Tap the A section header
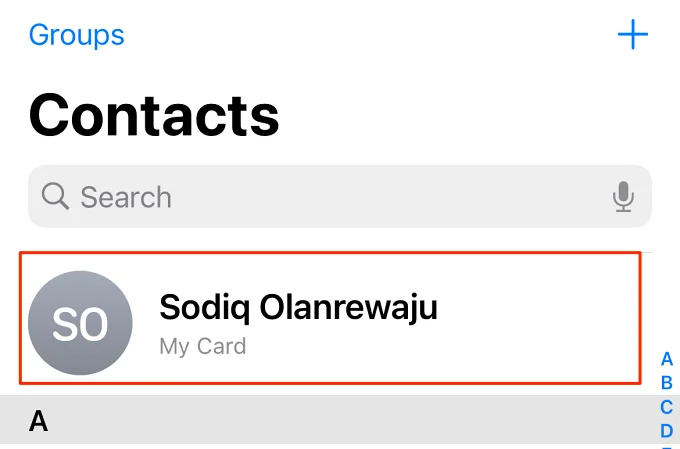Image resolution: width=680 pixels, height=449 pixels. click(x=38, y=421)
